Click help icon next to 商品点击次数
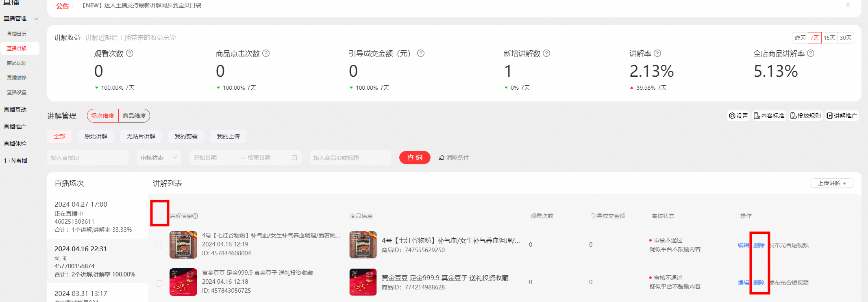 click(266, 53)
